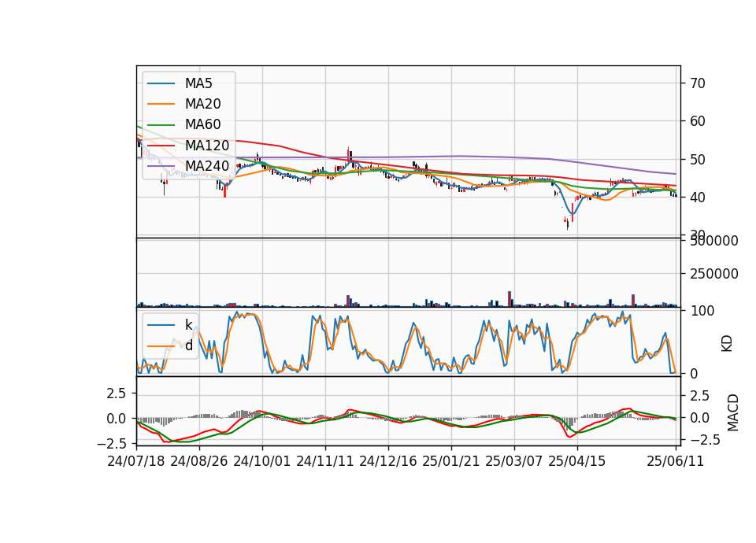Image resolution: width=756 pixels, height=543 pixels.
Task: Click the blue MA5 legend line sample
Action: [x=161, y=84]
